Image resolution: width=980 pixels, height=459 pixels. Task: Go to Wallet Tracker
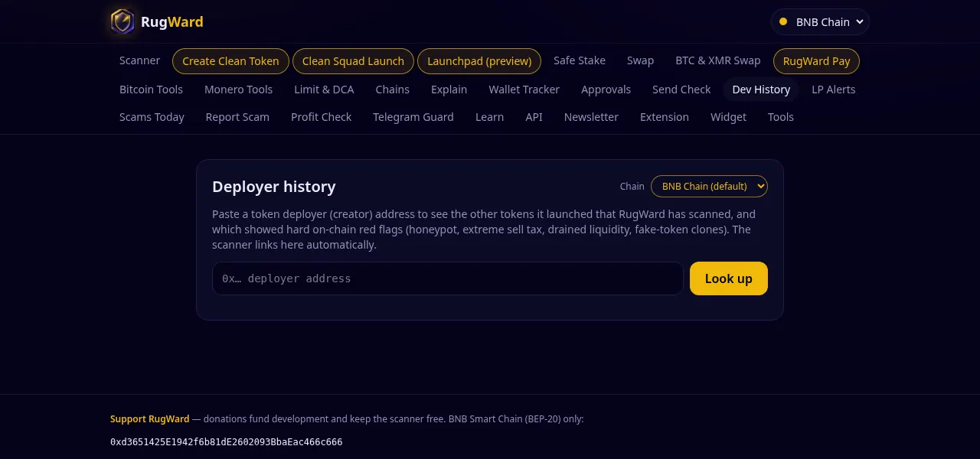524,90
